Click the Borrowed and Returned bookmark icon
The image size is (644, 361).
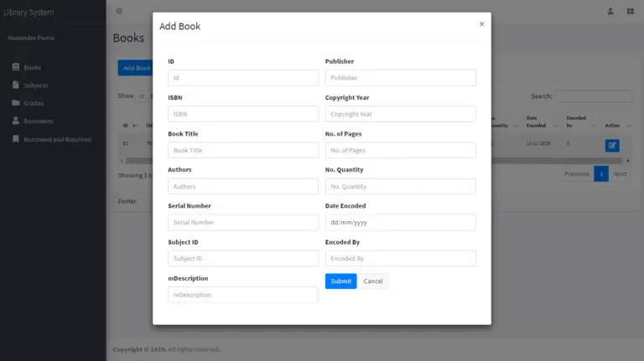[16, 139]
